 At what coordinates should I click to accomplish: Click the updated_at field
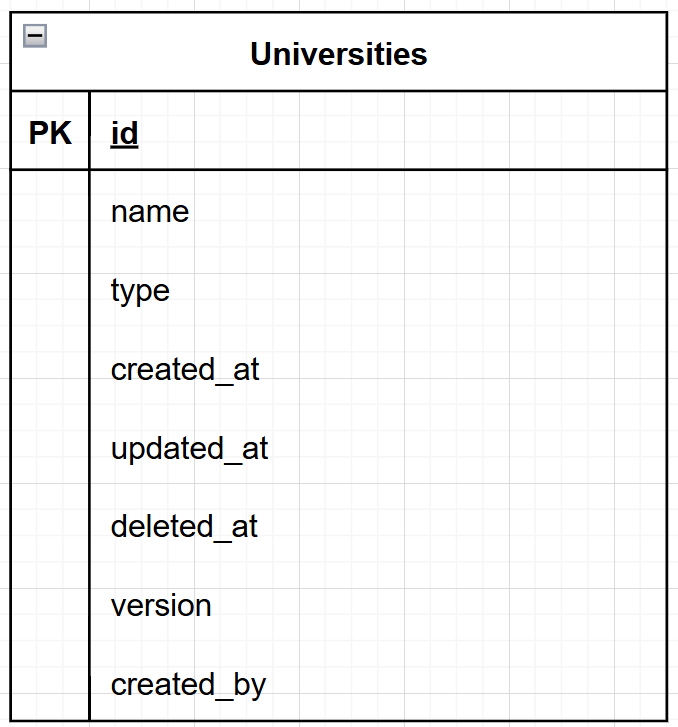point(378,448)
